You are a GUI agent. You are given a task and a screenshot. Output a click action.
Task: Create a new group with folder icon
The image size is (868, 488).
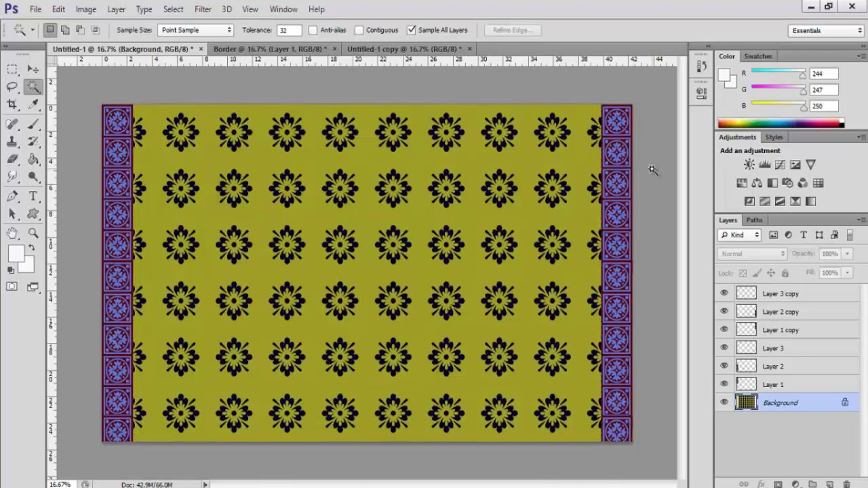tap(812, 484)
